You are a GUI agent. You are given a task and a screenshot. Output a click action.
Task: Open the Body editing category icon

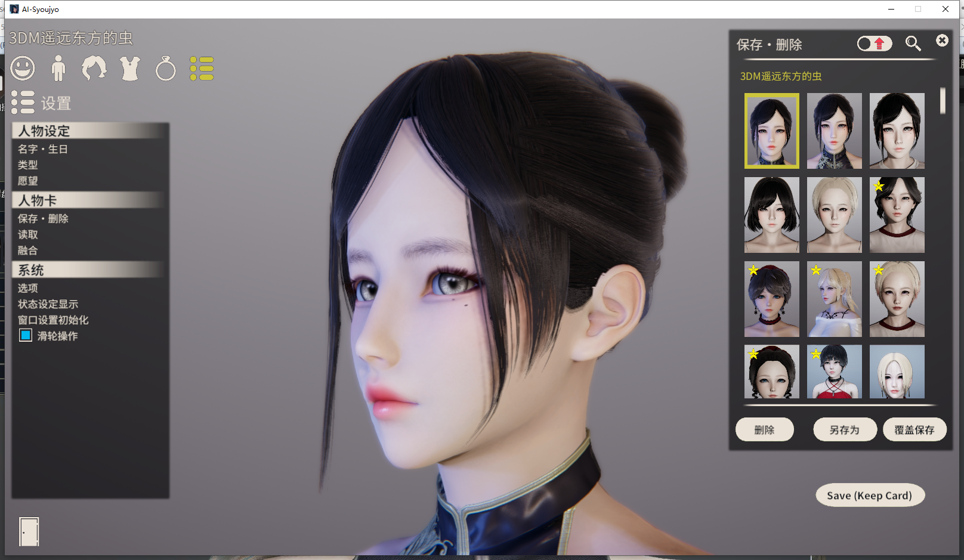pyautogui.click(x=58, y=69)
